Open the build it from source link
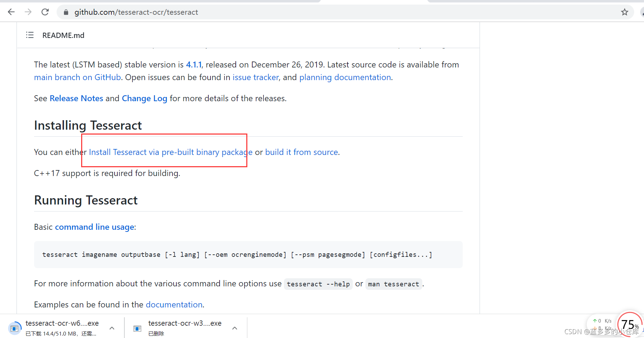 [301, 152]
